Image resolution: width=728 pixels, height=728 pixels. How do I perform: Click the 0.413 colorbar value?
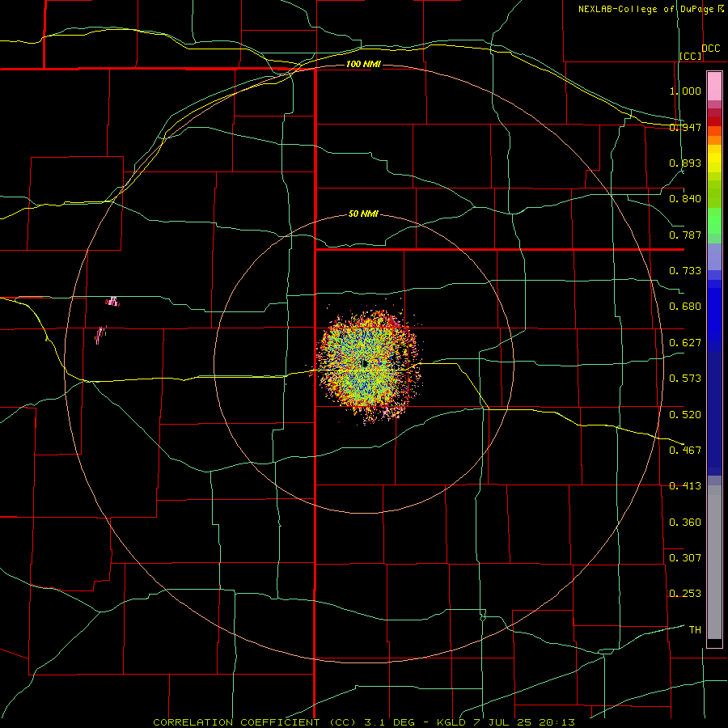685,486
